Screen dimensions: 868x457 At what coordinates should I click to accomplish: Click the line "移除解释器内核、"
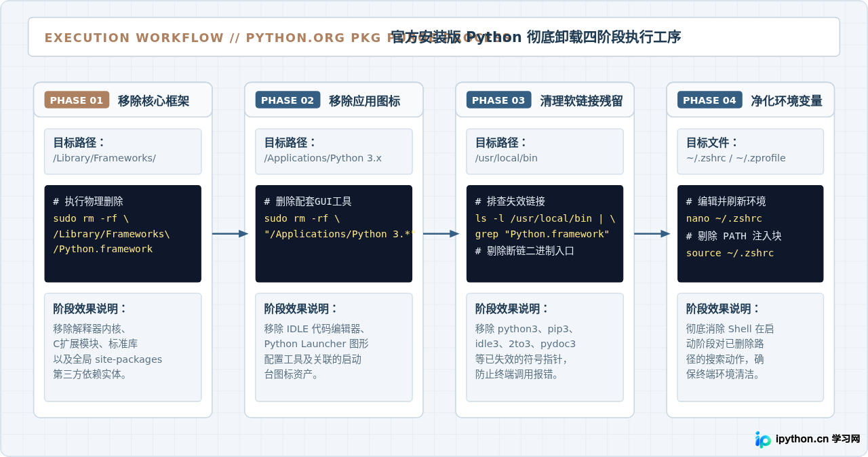[90, 329]
